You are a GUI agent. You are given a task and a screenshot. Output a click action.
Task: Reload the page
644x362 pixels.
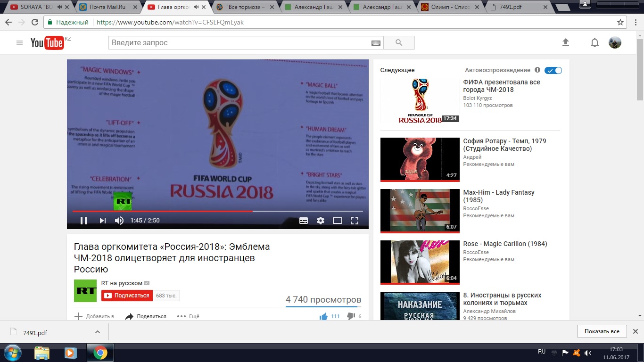pyautogui.click(x=35, y=22)
